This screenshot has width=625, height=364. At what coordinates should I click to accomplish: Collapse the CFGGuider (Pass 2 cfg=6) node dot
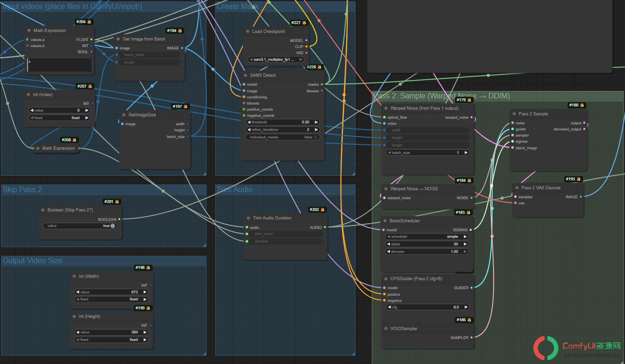coord(385,279)
